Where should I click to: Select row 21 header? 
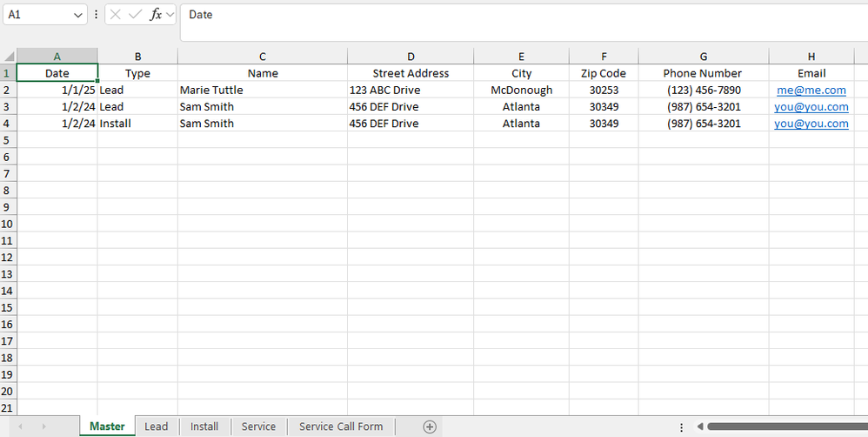pos(8,408)
